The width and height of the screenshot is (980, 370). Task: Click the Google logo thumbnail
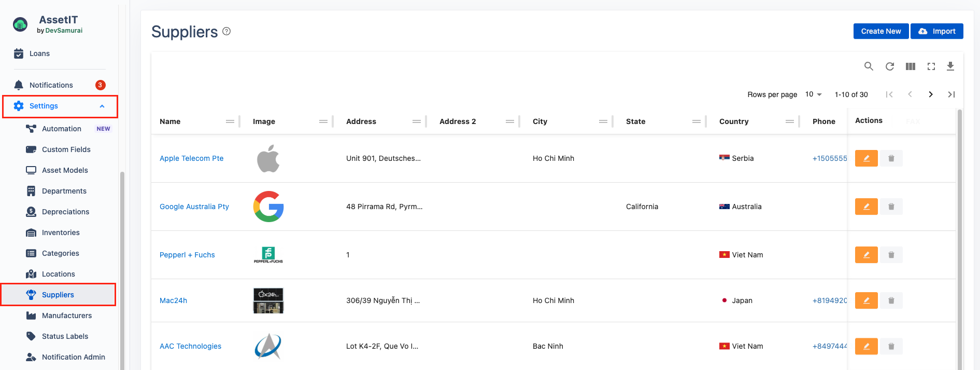[268, 207]
